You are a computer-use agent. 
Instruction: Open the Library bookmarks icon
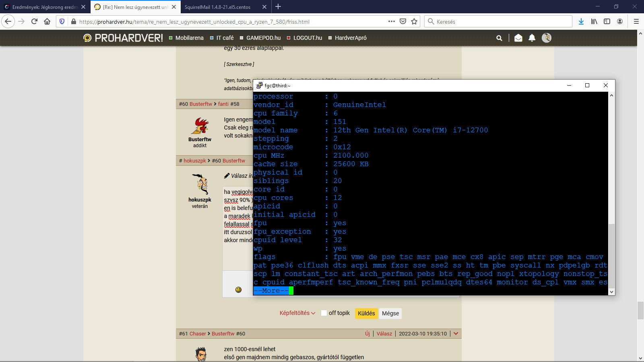[594, 21]
